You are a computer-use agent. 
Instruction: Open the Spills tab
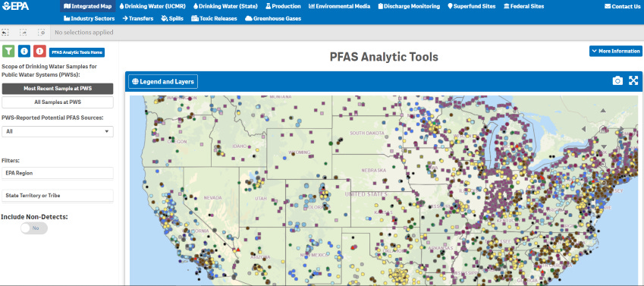pyautogui.click(x=172, y=18)
